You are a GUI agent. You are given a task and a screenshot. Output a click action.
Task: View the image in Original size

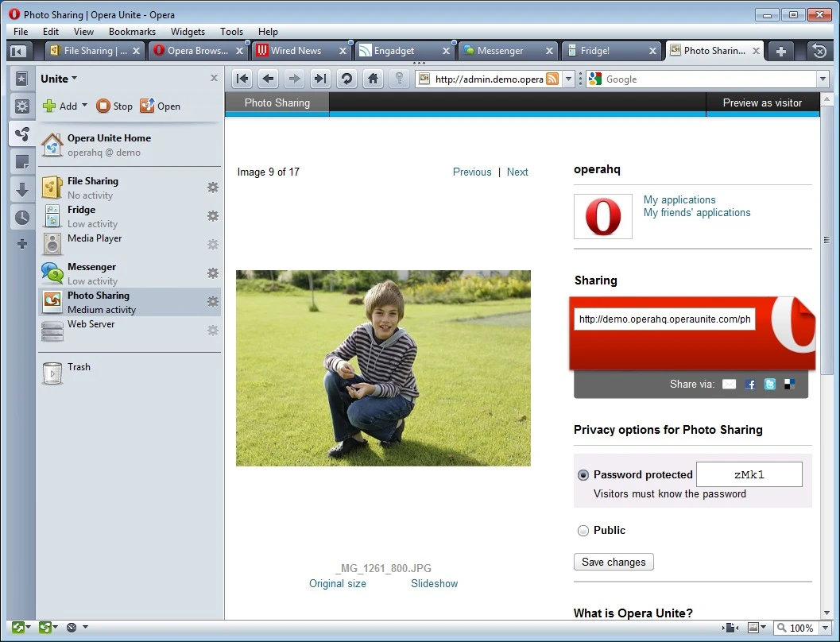tap(338, 584)
